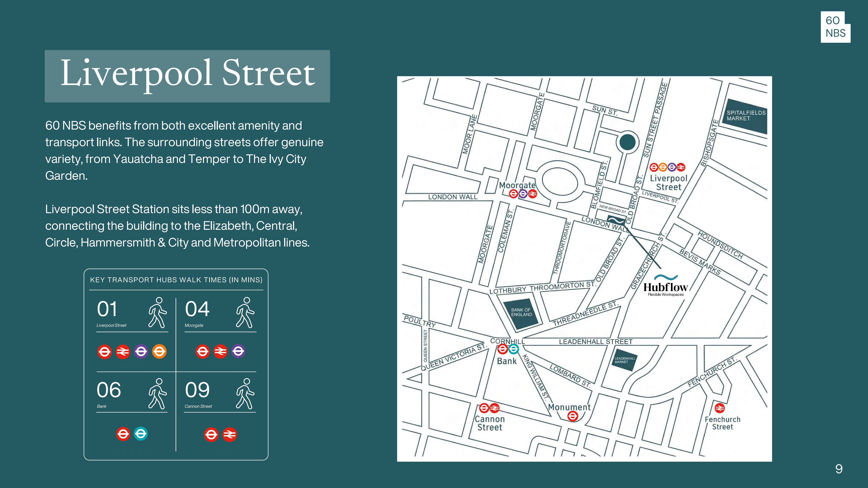The width and height of the screenshot is (868, 488).
Task: Click the Hubflow Flexible Workspaces logo on the map
Action: [x=665, y=286]
